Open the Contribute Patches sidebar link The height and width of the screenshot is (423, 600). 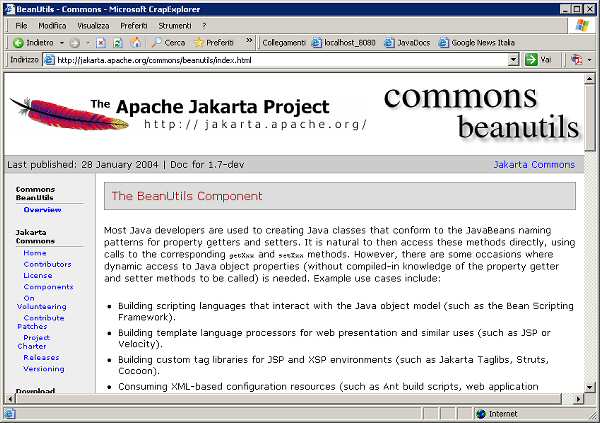coord(41,322)
